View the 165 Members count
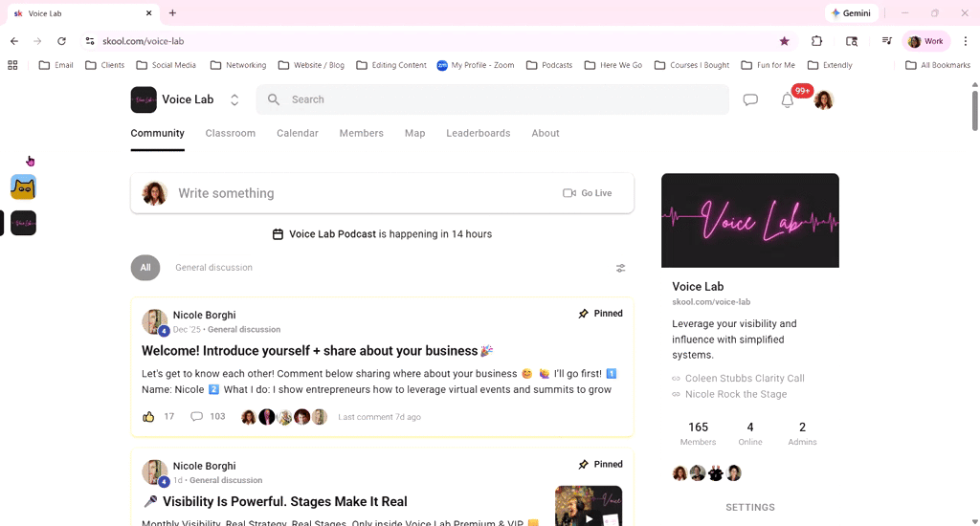 point(698,433)
